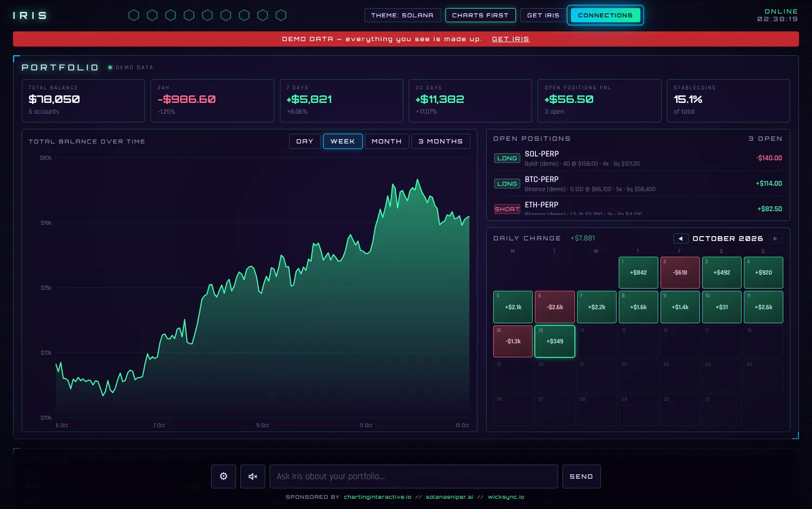812x509 pixels.
Task: Toggle the Charts First layout option
Action: [480, 15]
